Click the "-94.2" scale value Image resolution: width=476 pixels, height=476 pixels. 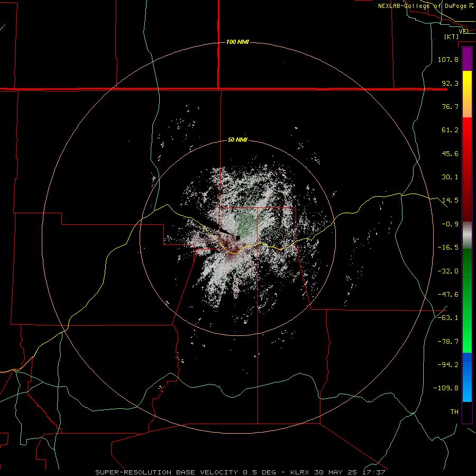pyautogui.click(x=448, y=365)
